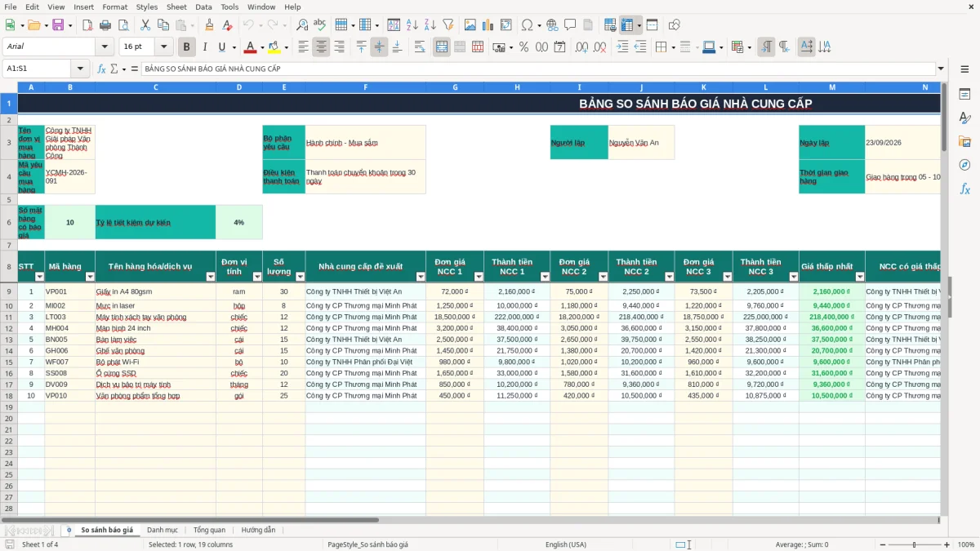
Task: Click the AutoFilter funnel icon
Action: [x=448, y=25]
